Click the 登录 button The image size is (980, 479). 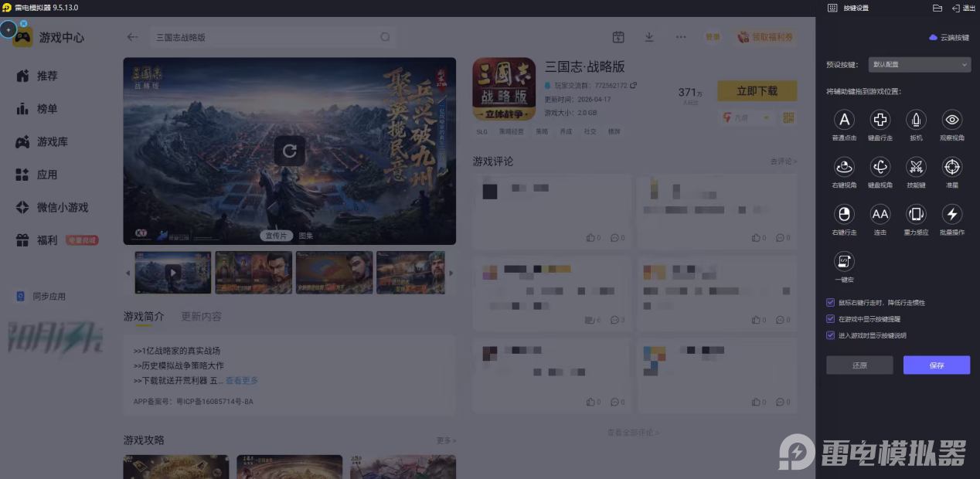pos(712,36)
